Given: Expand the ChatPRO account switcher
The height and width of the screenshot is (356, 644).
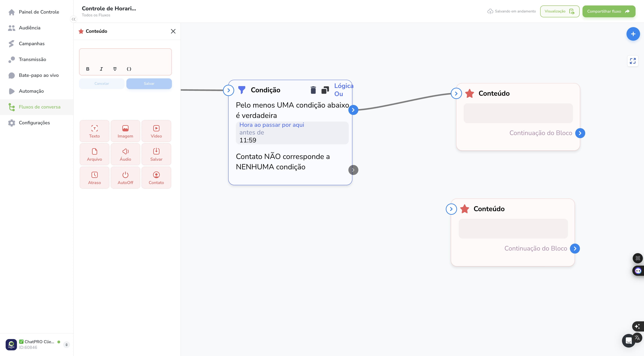Looking at the screenshot, I should coord(67,345).
